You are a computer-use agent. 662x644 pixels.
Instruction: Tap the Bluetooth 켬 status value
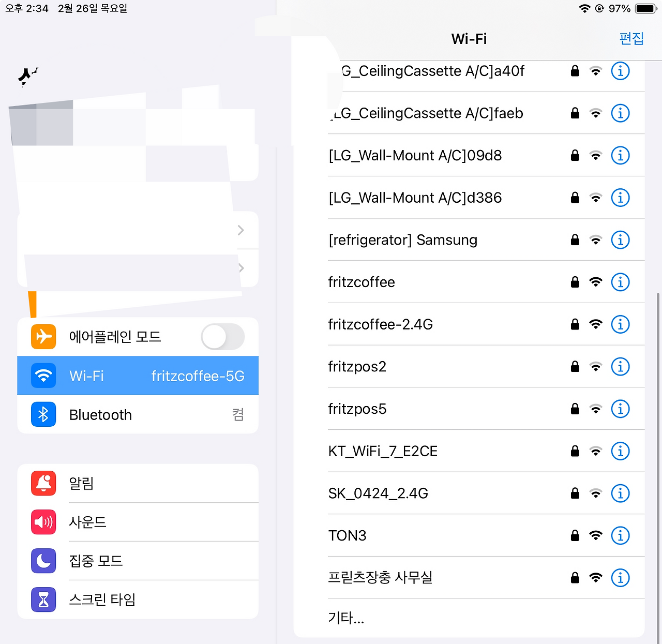[238, 414]
